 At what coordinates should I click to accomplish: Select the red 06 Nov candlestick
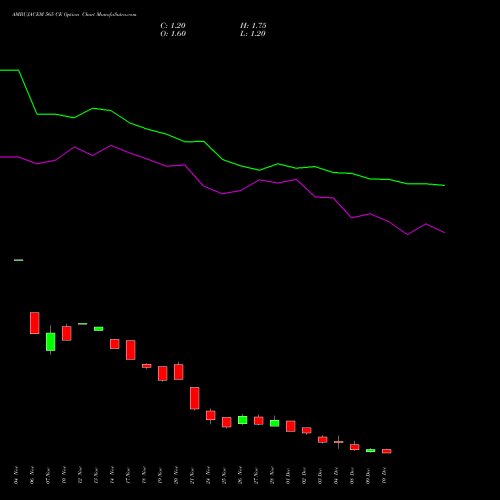35,323
